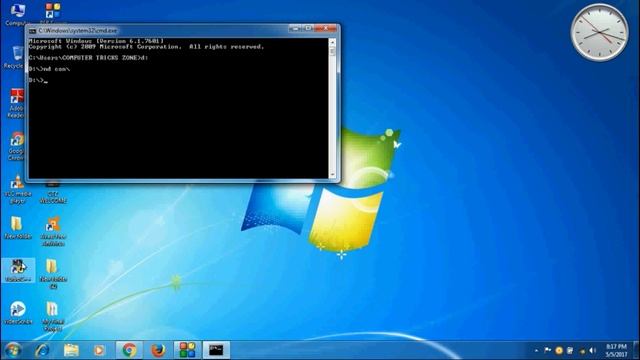Minimize the command prompt window
The height and width of the screenshot is (360, 640).
(x=295, y=28)
